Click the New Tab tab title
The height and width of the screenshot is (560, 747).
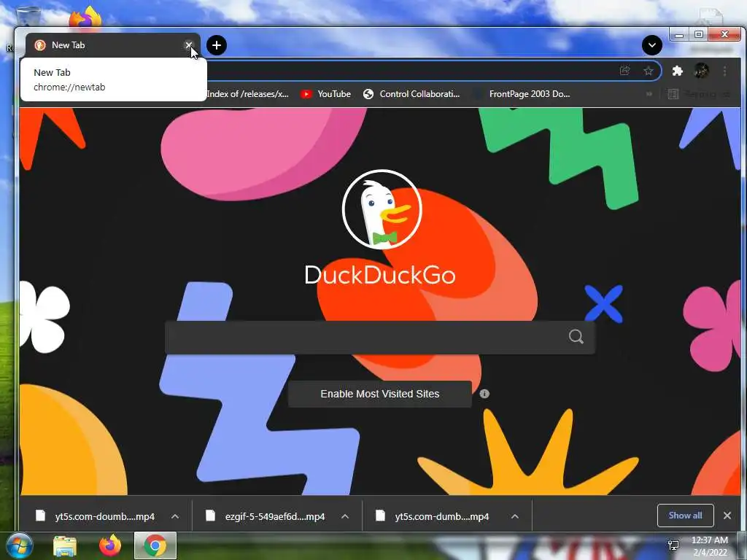tap(68, 45)
